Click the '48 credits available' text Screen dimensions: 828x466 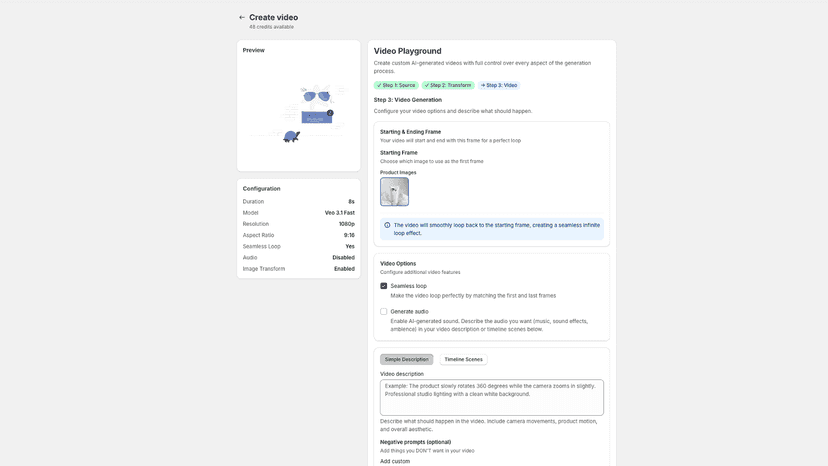point(271,27)
